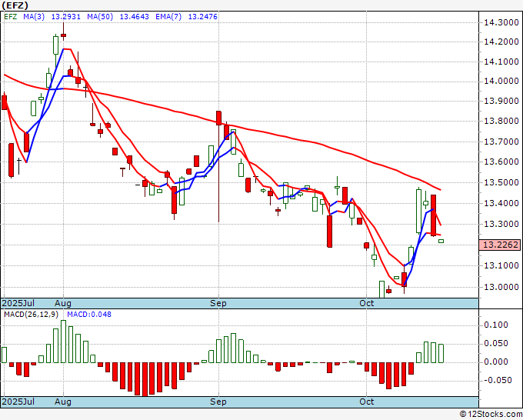Image resolution: width=523 pixels, height=420 pixels.
Task: Click the 13.4000 price axis label
Action: point(501,204)
